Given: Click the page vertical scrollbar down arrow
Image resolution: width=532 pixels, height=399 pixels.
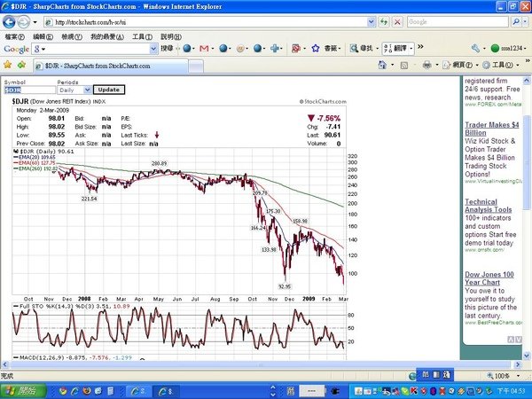Looking at the screenshot, I should click(527, 356).
